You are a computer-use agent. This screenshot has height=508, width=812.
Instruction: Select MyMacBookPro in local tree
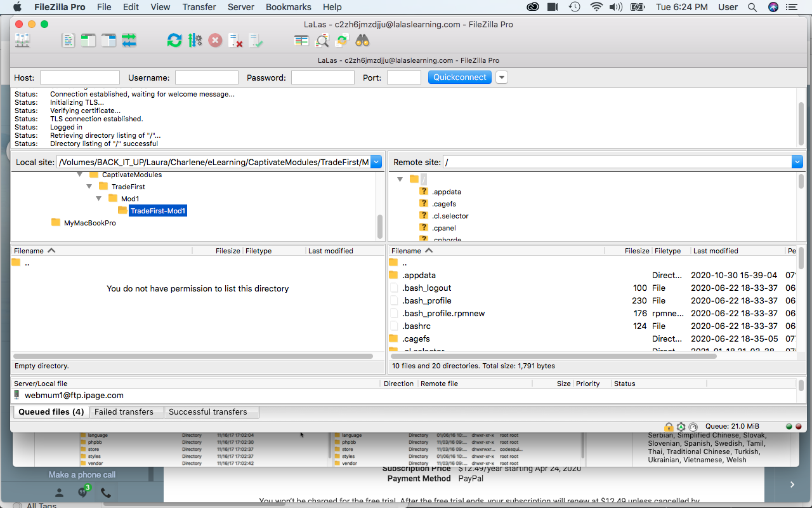89,223
